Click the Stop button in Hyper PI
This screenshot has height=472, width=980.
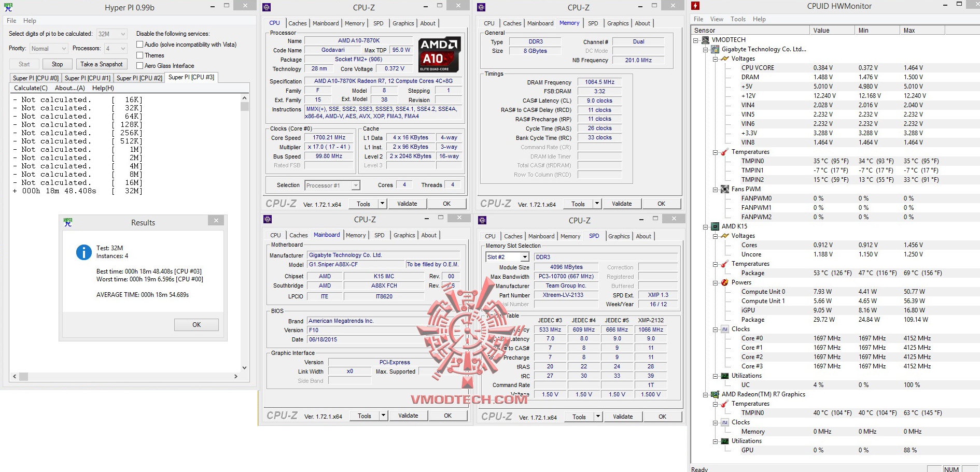point(58,64)
